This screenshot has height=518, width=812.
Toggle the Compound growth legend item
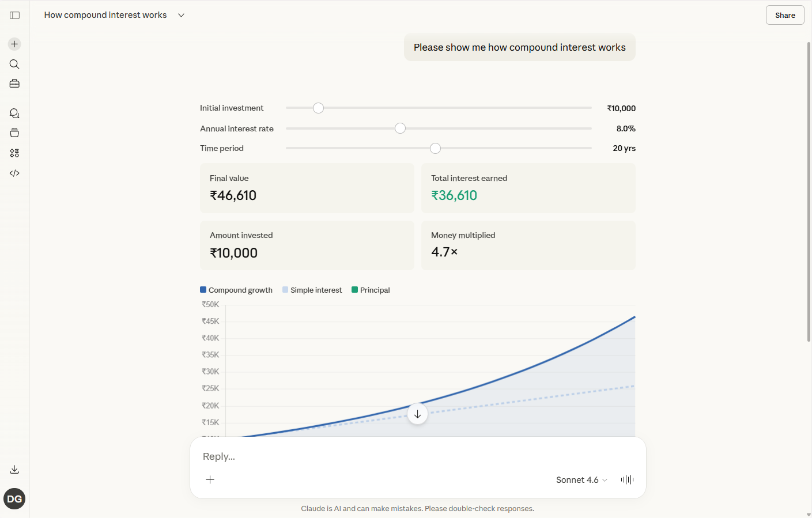click(x=236, y=290)
